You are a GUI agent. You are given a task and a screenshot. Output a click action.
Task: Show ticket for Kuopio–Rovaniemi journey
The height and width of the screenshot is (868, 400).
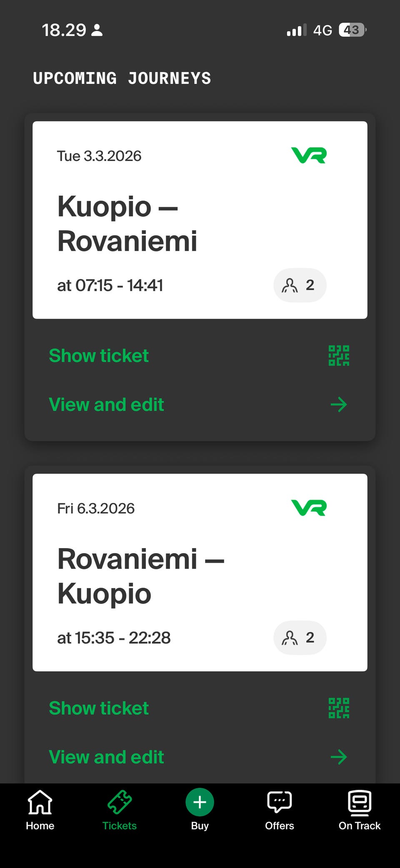click(99, 356)
